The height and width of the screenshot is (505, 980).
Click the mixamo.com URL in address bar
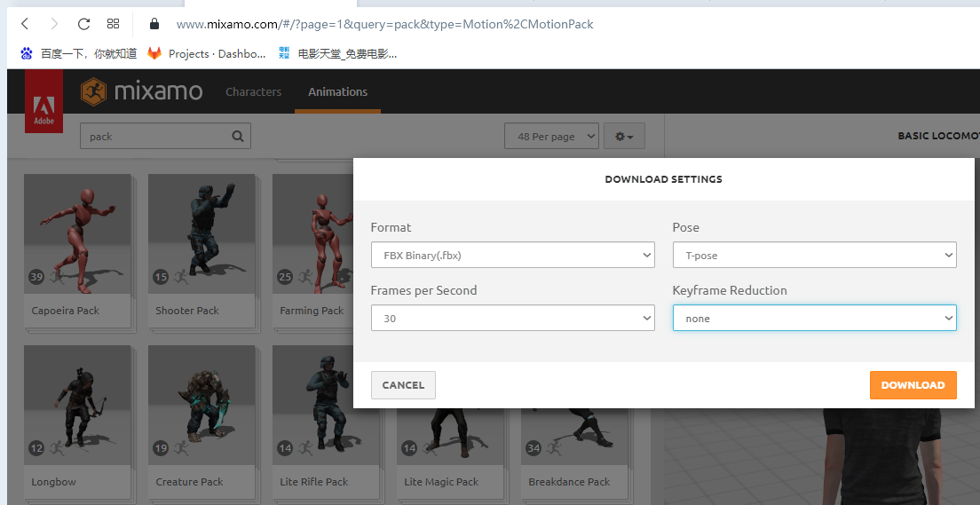384,24
